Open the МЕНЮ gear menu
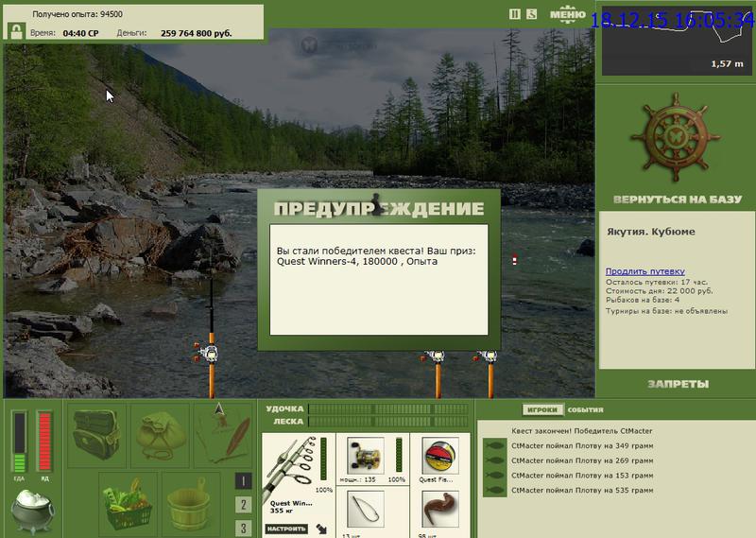 tap(568, 15)
